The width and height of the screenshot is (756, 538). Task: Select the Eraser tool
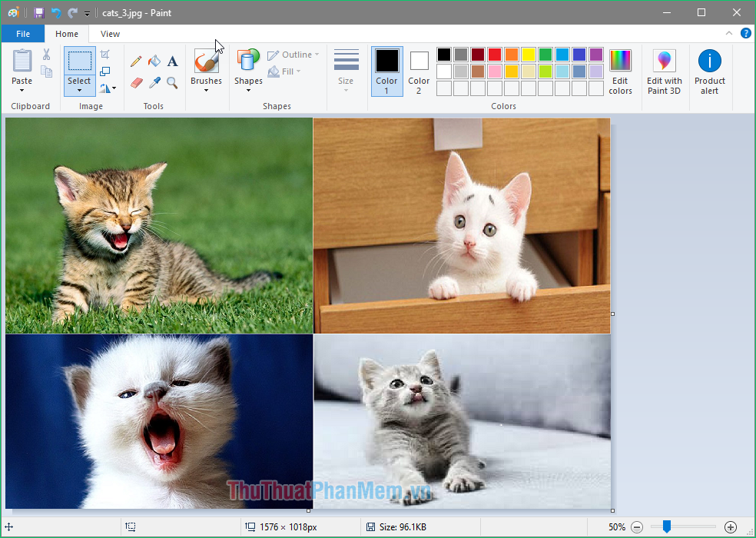pos(136,81)
